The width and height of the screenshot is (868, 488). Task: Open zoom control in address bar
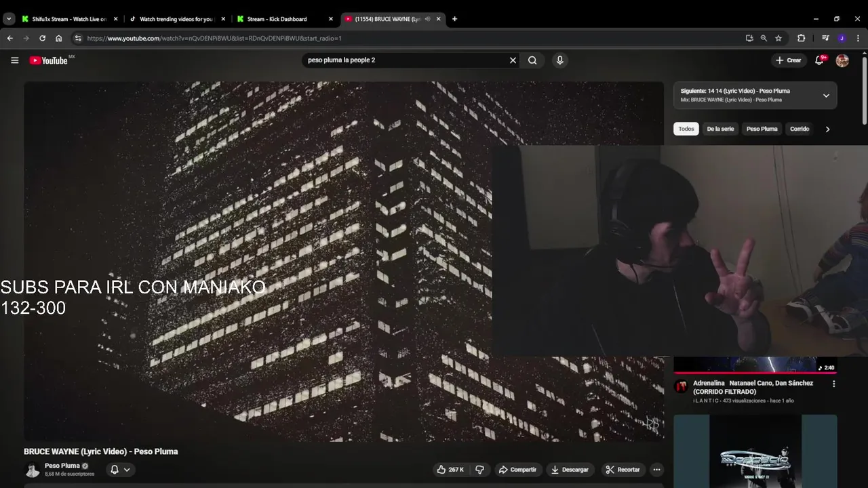tap(764, 39)
